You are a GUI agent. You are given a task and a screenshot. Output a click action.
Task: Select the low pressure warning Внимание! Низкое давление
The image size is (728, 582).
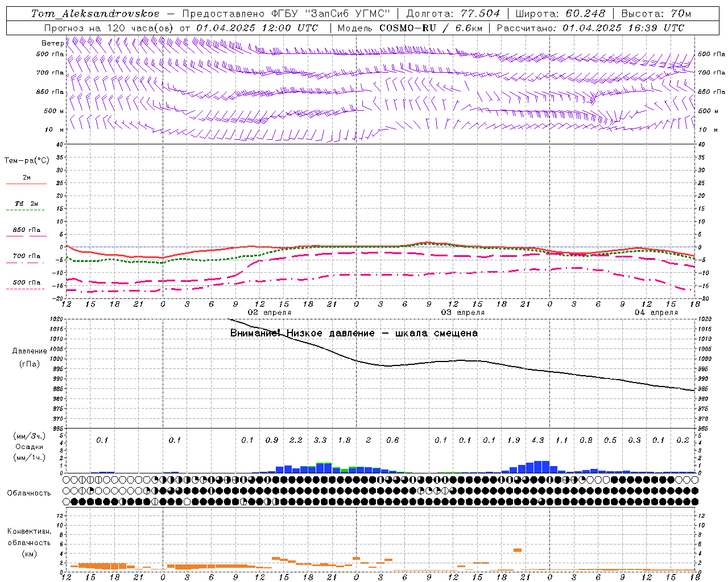click(302, 333)
